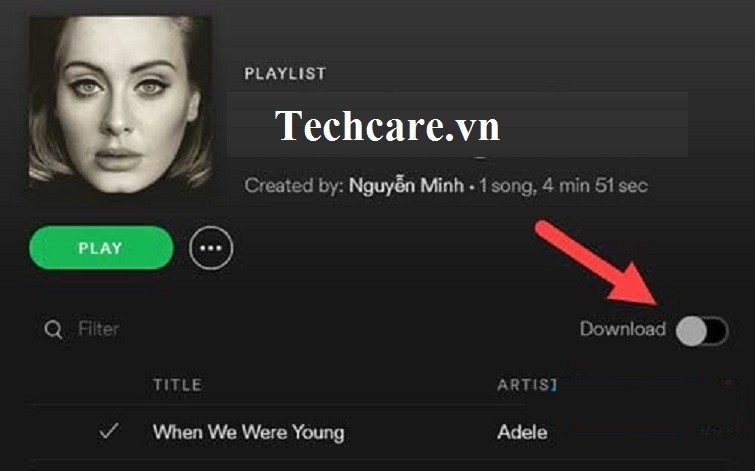Click the PLAYLIST label above the title
Viewport: 755px width, 471px height.
tap(285, 74)
